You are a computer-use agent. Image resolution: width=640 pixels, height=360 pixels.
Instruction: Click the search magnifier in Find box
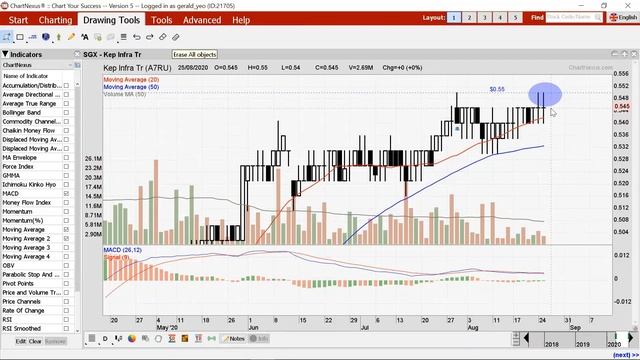point(598,17)
